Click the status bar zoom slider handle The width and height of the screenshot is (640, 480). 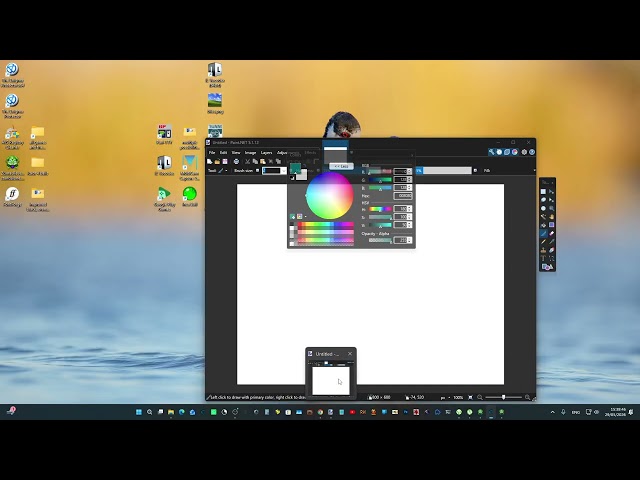point(503,397)
